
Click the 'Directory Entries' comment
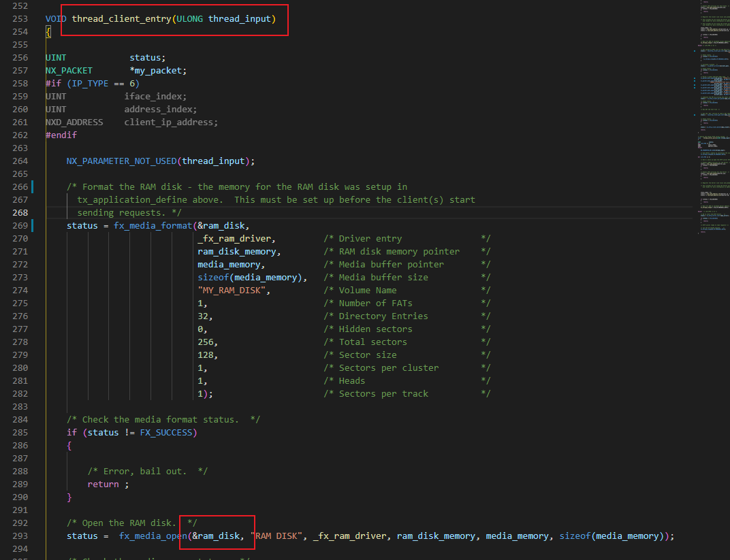coord(383,316)
